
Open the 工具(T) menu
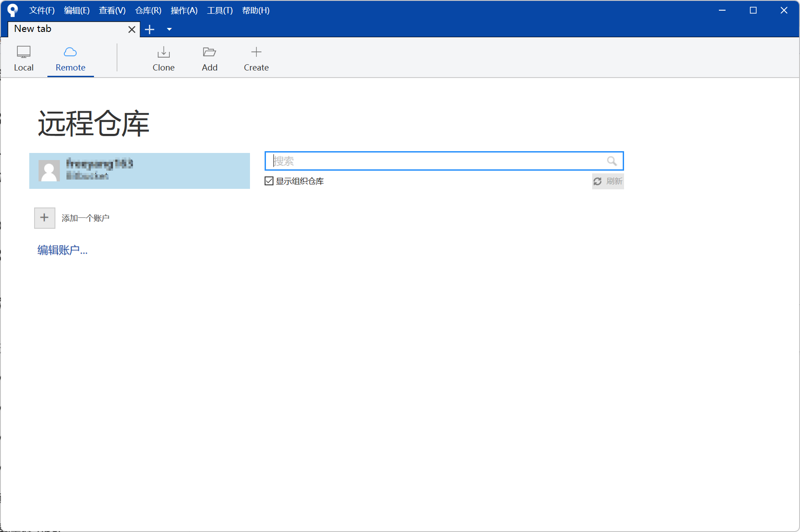[220, 10]
